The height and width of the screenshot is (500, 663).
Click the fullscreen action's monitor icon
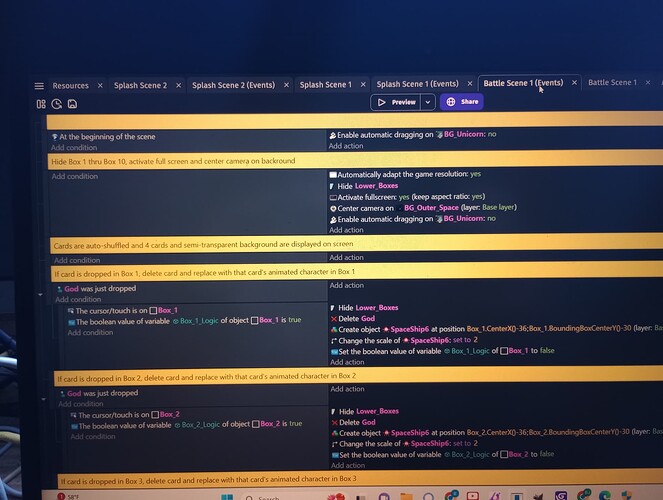(333, 197)
